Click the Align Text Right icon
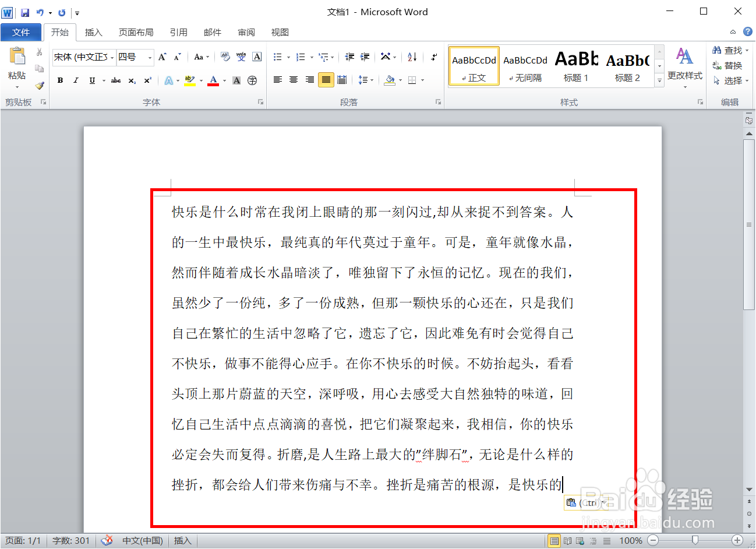The height and width of the screenshot is (549, 756). (x=310, y=80)
